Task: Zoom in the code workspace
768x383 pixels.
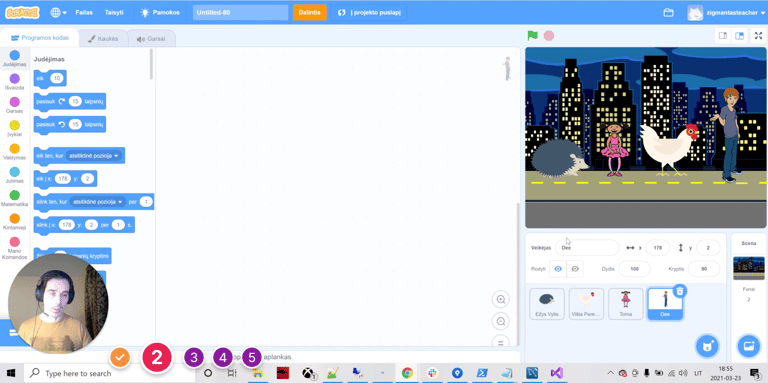Action: (501, 299)
